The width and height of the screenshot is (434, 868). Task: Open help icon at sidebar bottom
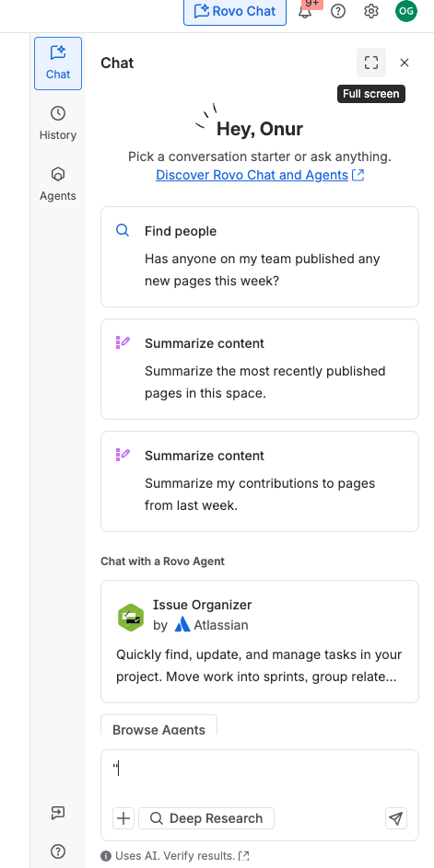pyautogui.click(x=58, y=851)
